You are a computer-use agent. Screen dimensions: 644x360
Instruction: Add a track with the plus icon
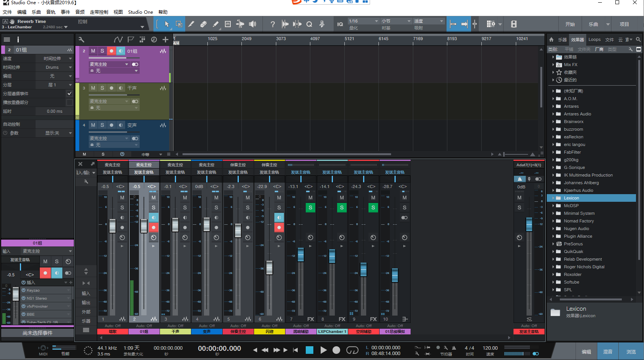pos(165,39)
